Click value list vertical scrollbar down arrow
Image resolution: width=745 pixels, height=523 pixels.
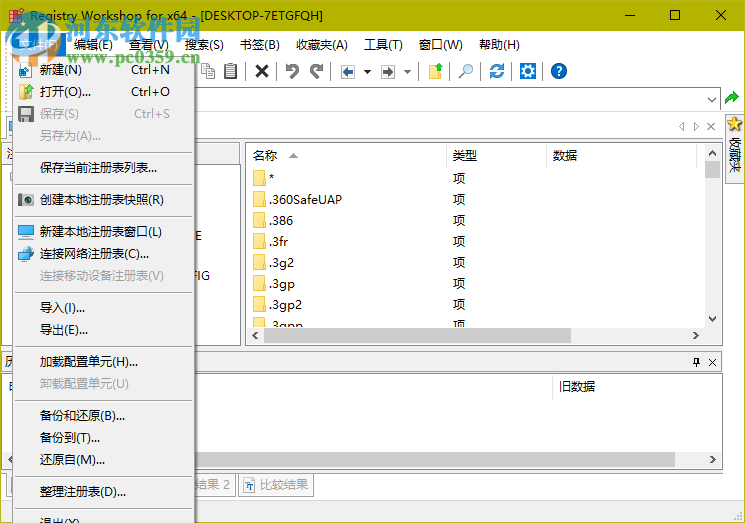(712, 319)
